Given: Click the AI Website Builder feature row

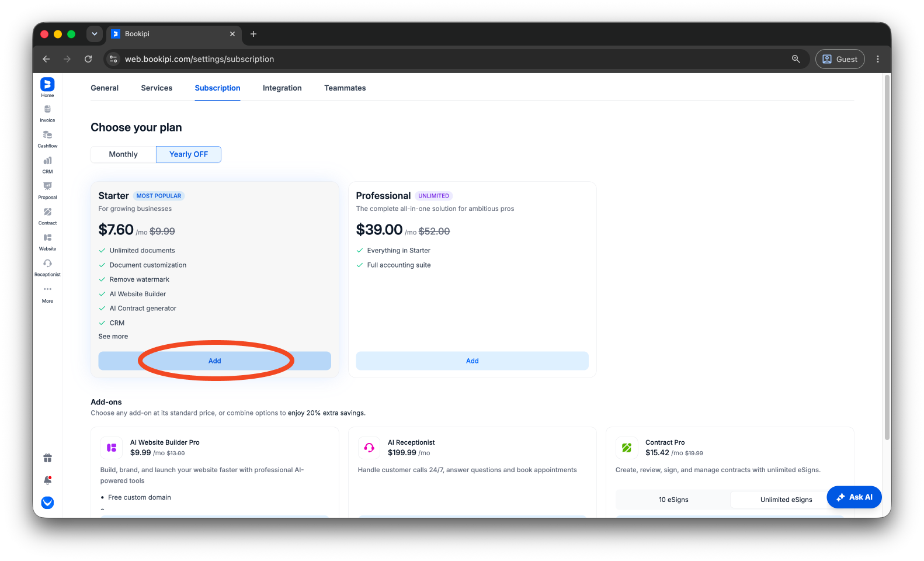Looking at the screenshot, I should (138, 294).
